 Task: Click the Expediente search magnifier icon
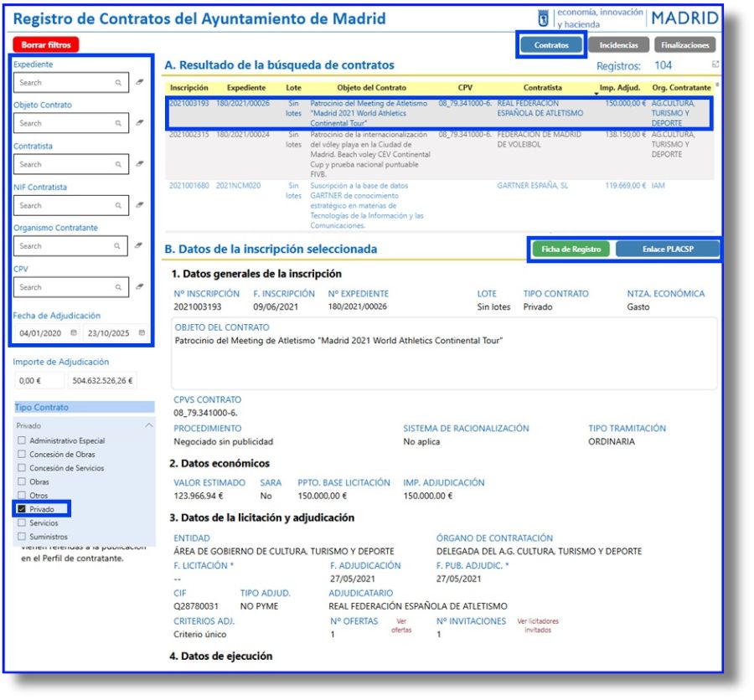(118, 83)
